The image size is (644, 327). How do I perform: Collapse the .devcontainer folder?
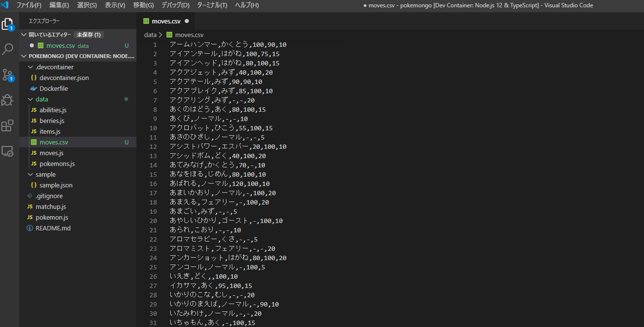78,67
